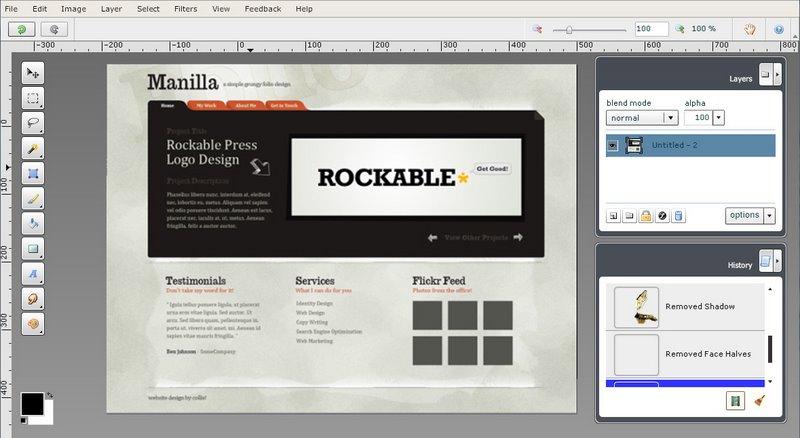
Task: Clear history with broom icon
Action: pyautogui.click(x=760, y=401)
